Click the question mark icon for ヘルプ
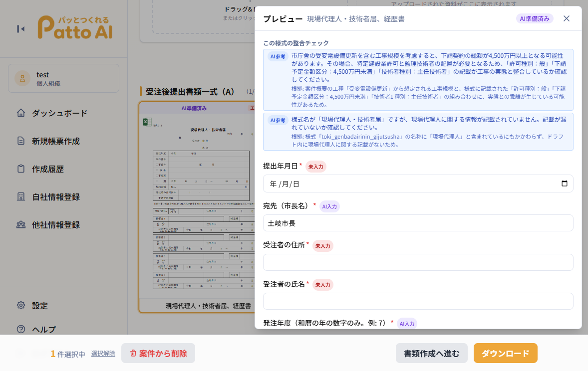 [x=21, y=329]
